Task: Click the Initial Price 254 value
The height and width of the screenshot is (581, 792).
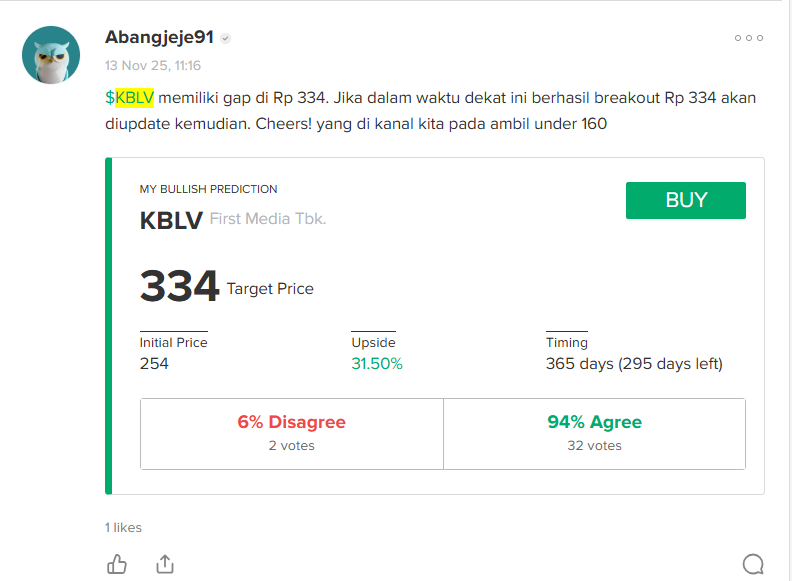Action: pos(154,364)
